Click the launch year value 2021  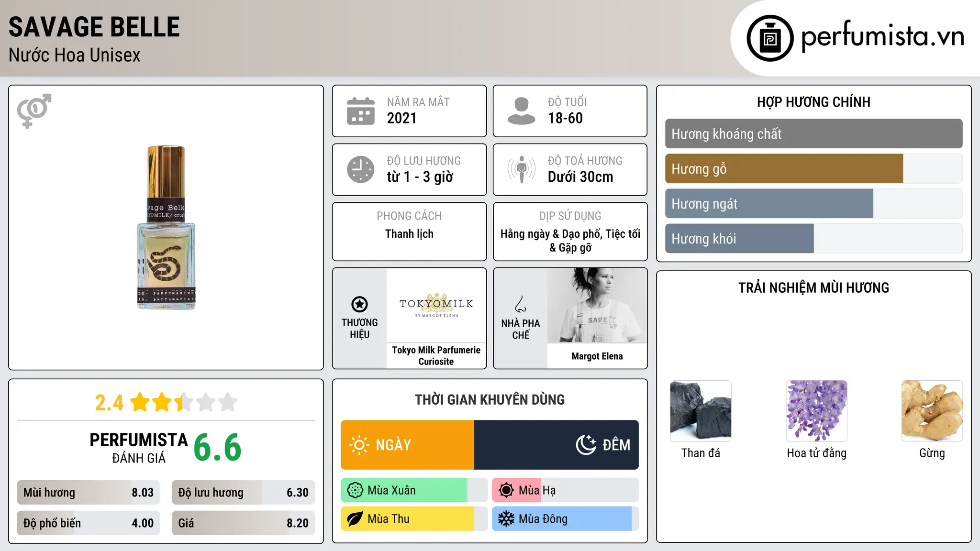click(x=402, y=118)
